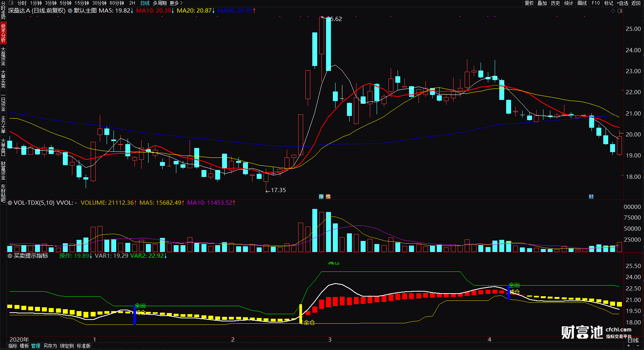This screenshot has height=350, width=644.
Task: Open the 画线 drawing tools
Action: (582, 3)
